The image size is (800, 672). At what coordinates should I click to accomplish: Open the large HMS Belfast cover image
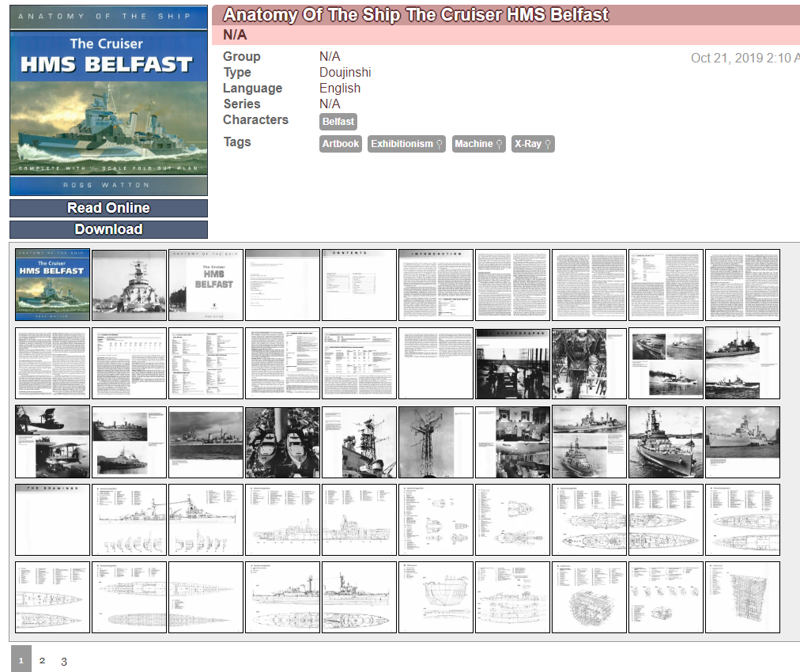(109, 101)
